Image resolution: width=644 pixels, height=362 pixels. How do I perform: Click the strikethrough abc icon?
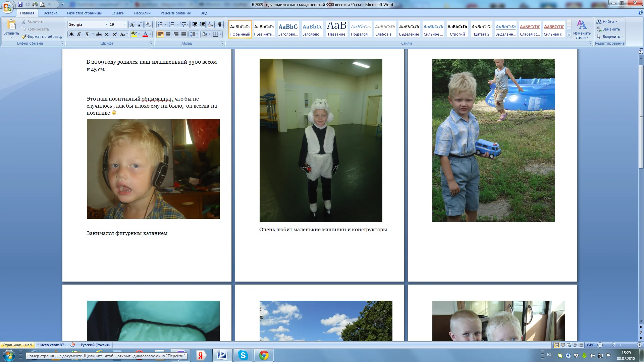[99, 34]
